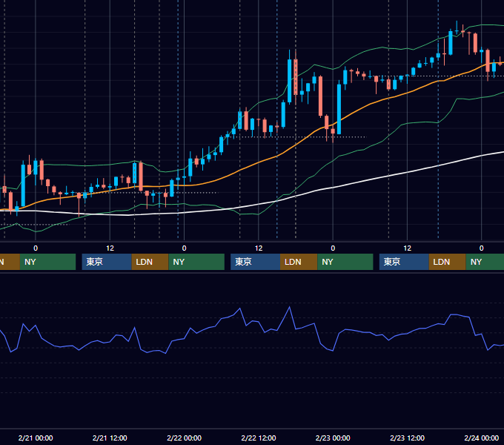This screenshot has width=504, height=445.
Task: Select the NY session band spanning 2/24 00:00
Action: click(485, 262)
